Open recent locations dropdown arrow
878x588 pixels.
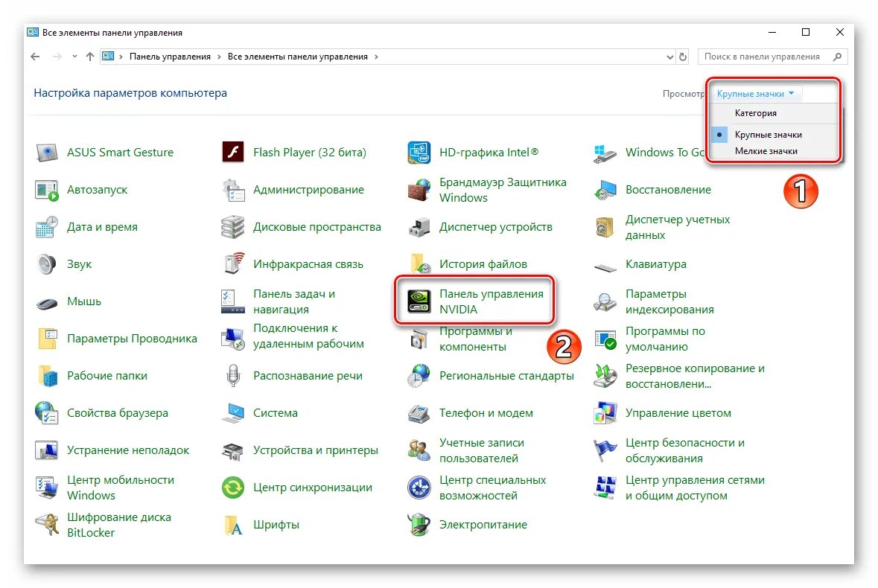click(x=74, y=57)
